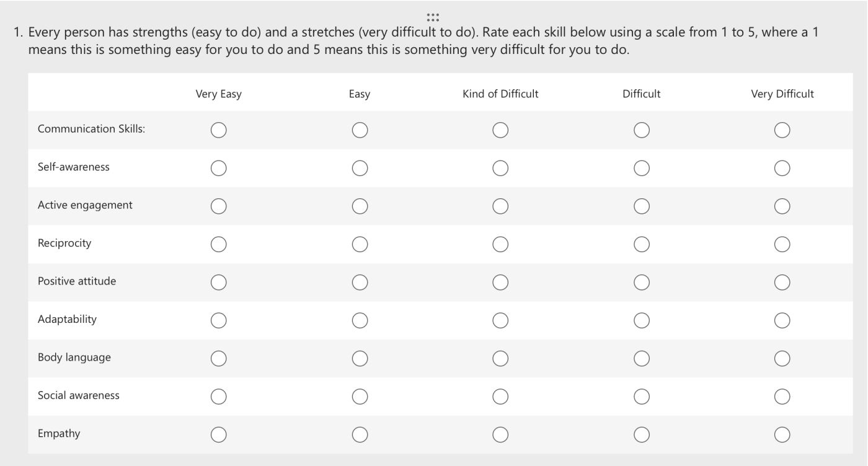Click the drag handle dots above question
The image size is (868, 466).
tap(433, 16)
